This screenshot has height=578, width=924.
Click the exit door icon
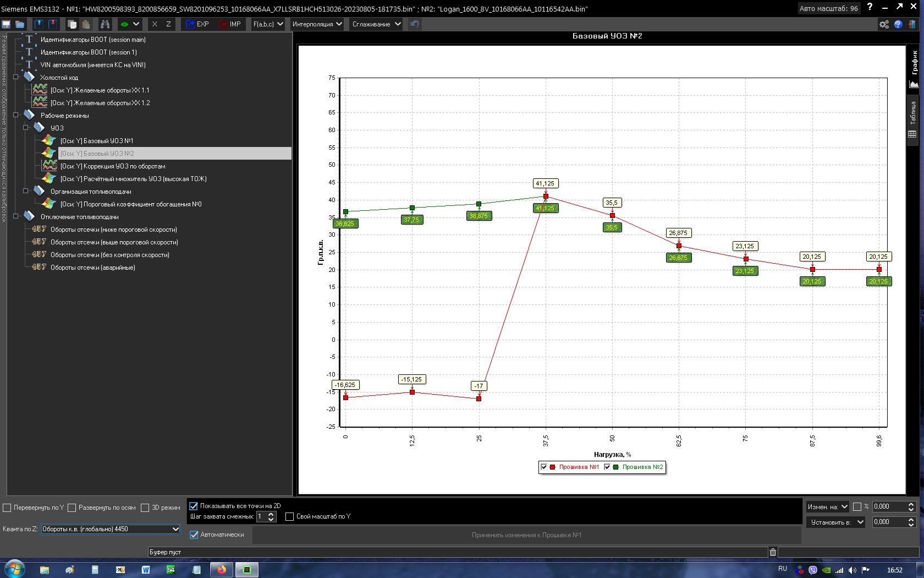pos(912,24)
